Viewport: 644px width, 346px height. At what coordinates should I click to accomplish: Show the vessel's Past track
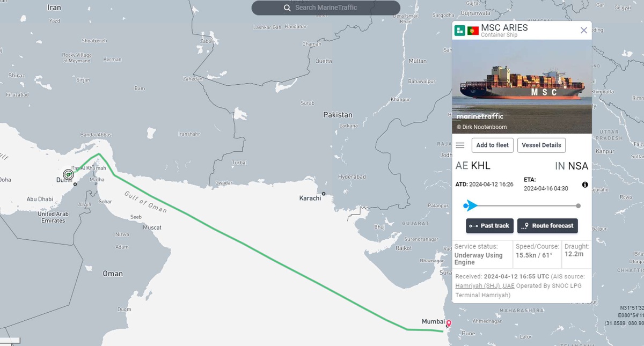click(x=489, y=226)
